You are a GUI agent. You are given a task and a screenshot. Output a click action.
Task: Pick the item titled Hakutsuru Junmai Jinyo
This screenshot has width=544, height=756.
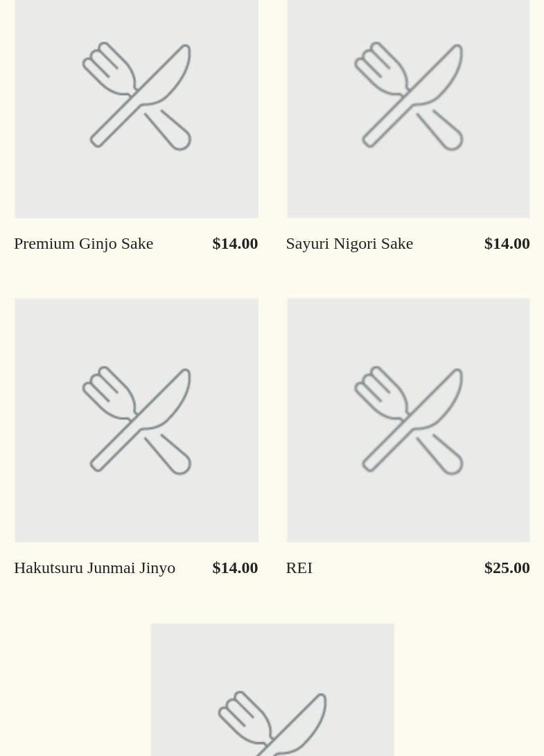[x=94, y=568]
